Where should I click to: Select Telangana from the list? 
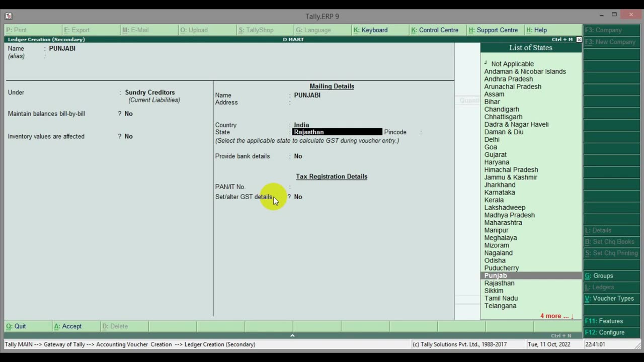500,306
